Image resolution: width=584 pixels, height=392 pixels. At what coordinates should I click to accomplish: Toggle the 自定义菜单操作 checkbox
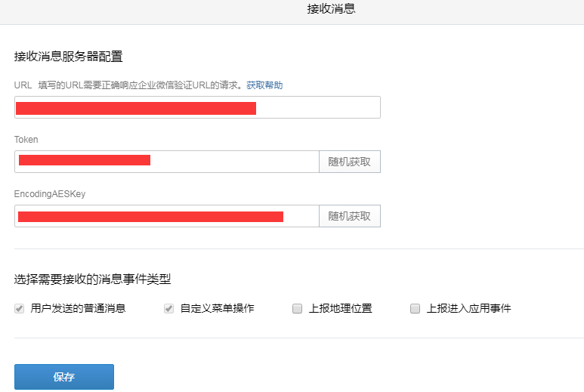point(169,309)
